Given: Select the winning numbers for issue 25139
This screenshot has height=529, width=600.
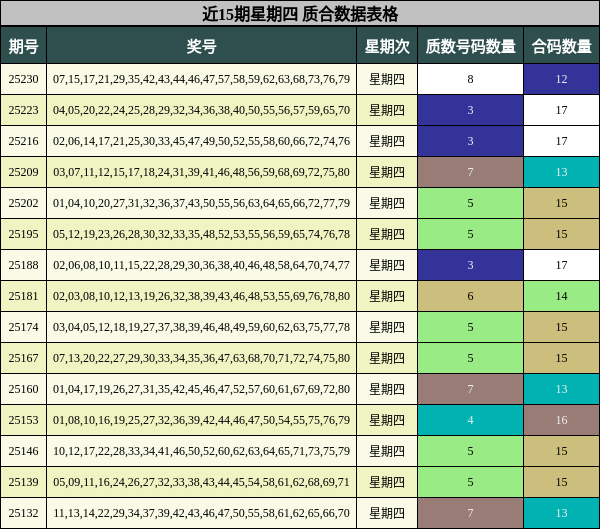Looking at the screenshot, I should pos(201,482).
